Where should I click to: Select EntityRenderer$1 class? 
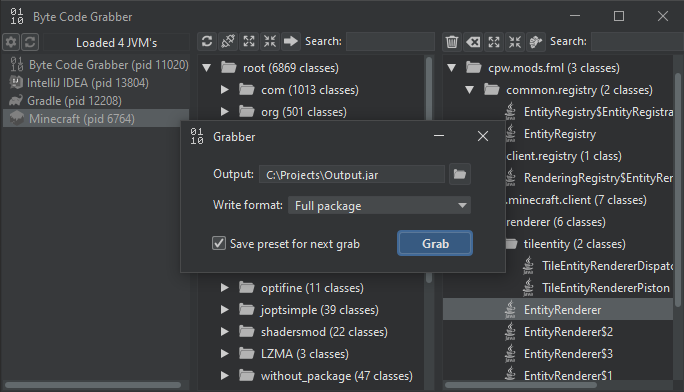pos(568,375)
